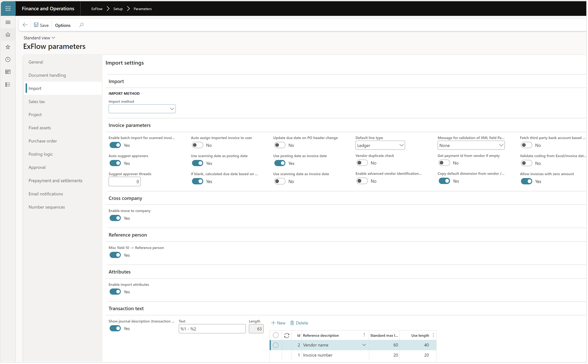Open Favorites star icon
Image resolution: width=588 pixels, height=364 pixels.
click(x=8, y=47)
